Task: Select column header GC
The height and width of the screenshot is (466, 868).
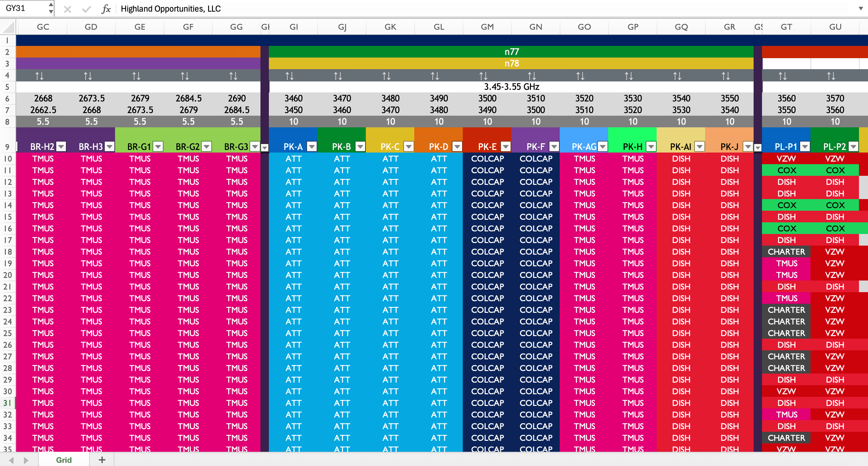Action: point(43,27)
